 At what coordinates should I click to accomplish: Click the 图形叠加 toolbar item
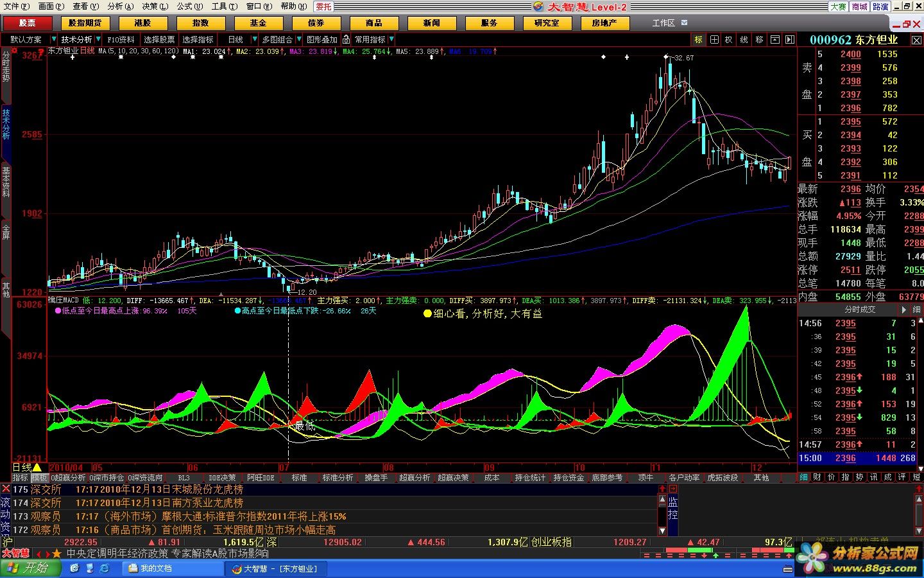(321, 40)
